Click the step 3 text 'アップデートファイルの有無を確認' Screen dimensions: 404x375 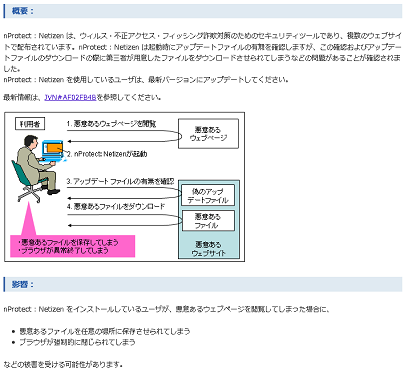coord(120,182)
